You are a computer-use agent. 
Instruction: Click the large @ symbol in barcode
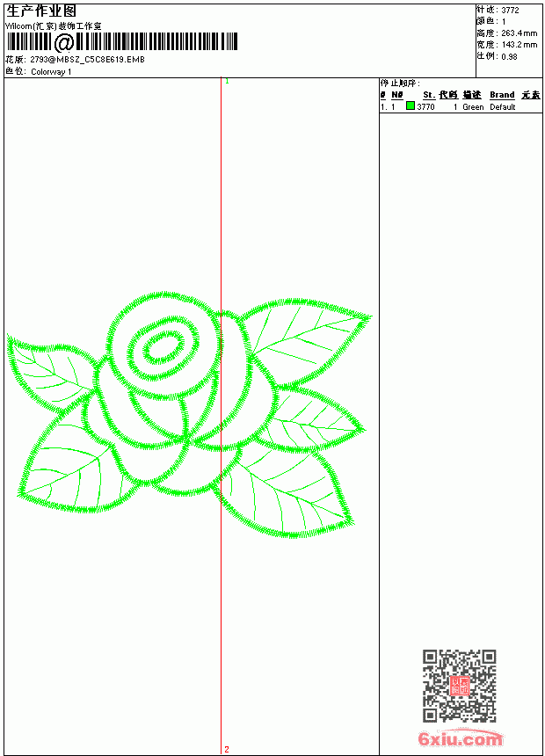point(63,42)
